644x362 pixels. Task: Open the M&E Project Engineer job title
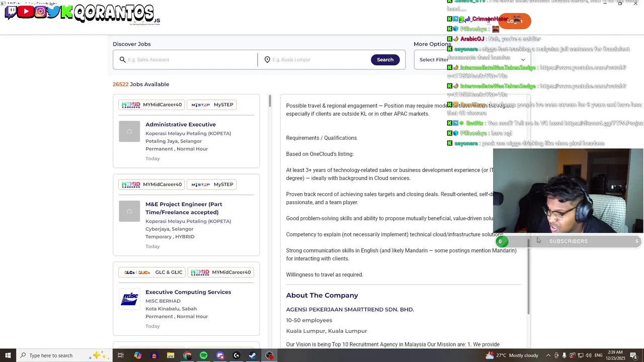point(184,208)
